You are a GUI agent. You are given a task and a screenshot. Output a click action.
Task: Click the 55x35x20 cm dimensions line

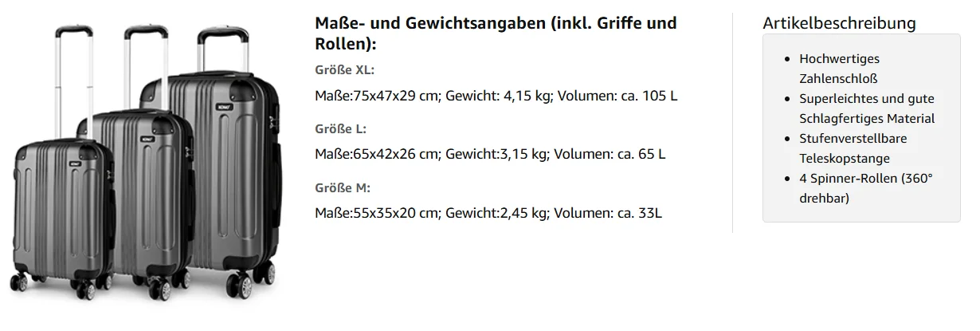(488, 213)
